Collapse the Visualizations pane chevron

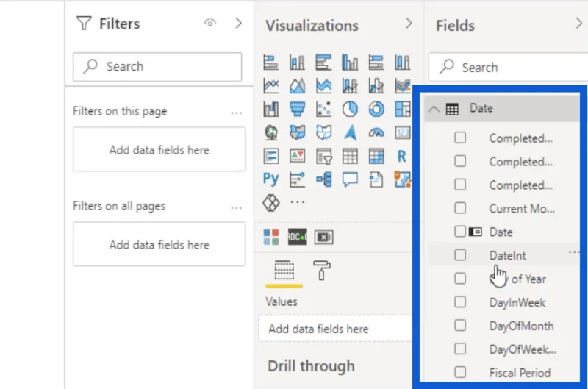tap(409, 24)
